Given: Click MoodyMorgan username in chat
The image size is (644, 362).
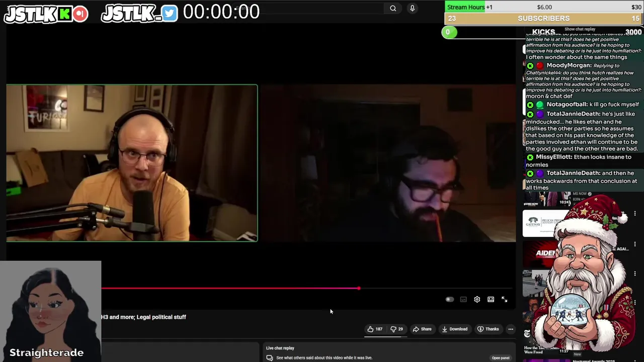Looking at the screenshot, I should pos(569,65).
